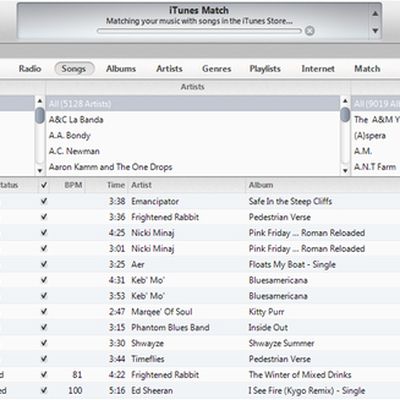The height and width of the screenshot is (400, 400).
Task: Uncheck the Marqee' Of Soul song
Action: click(x=44, y=311)
